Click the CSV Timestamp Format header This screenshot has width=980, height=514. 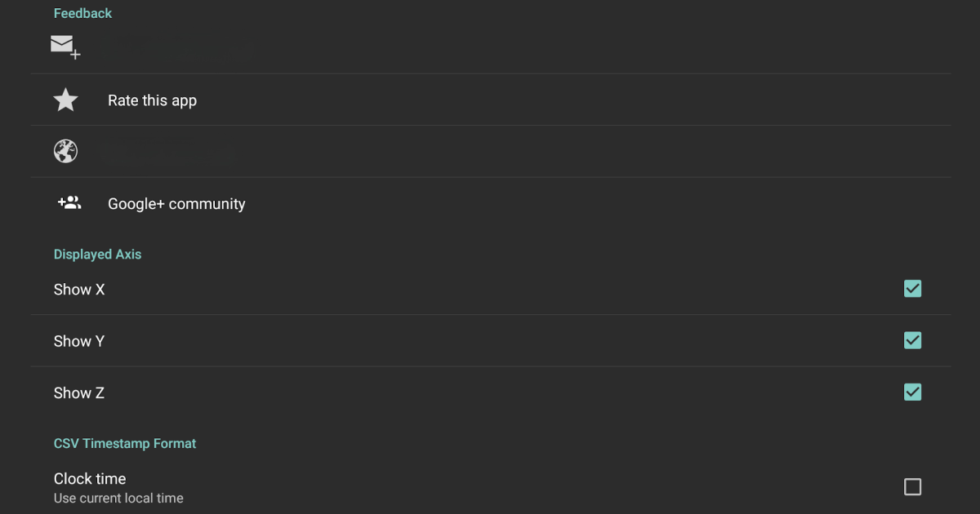[125, 444]
